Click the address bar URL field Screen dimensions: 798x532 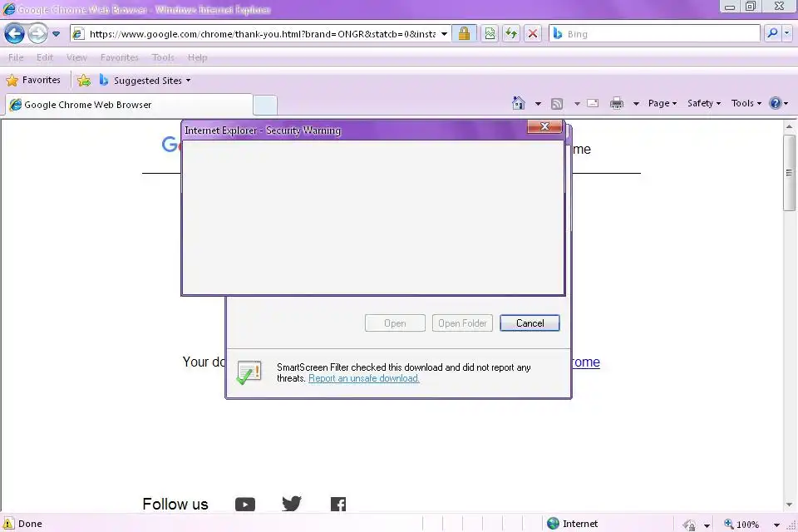262,34
